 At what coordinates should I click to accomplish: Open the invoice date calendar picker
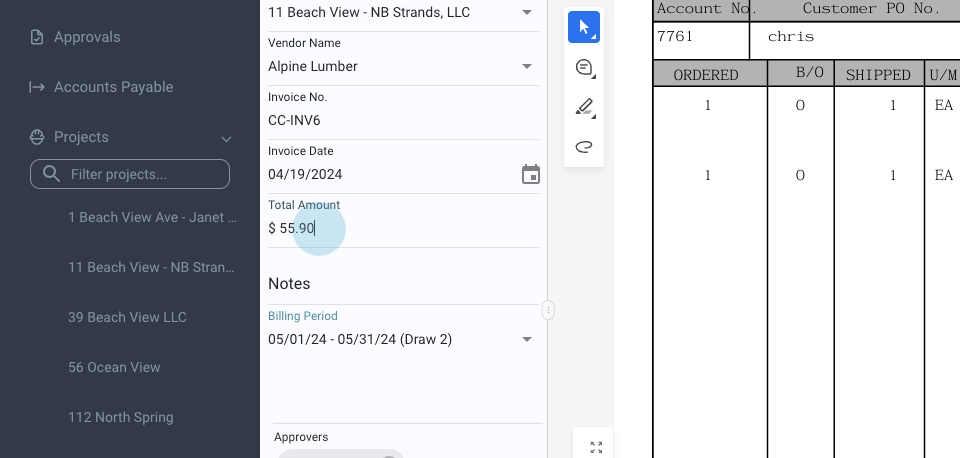[531, 175]
